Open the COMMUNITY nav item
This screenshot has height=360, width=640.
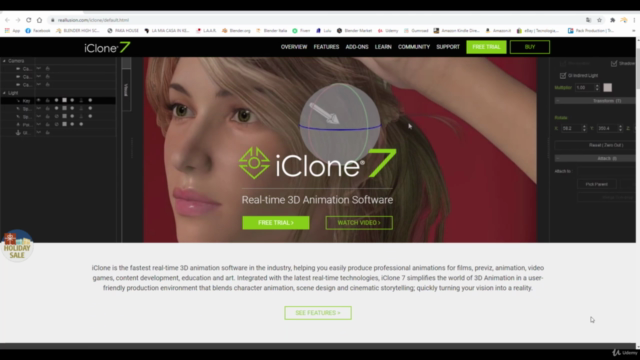click(414, 47)
